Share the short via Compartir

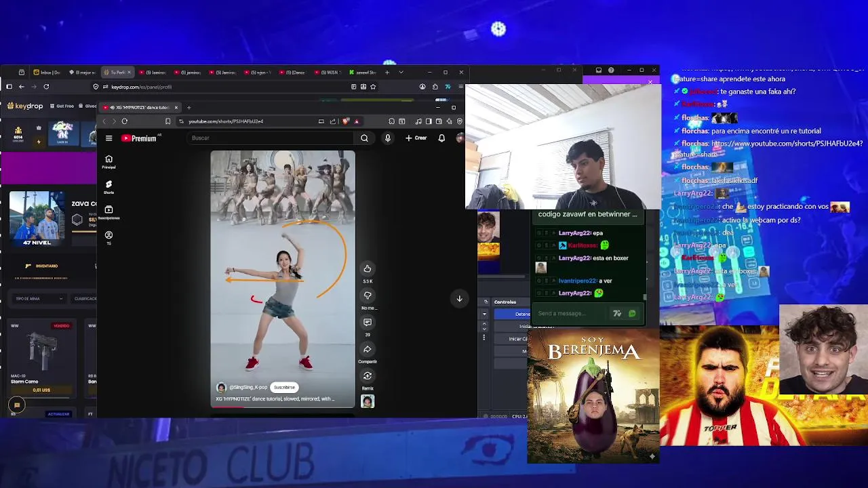[368, 350]
